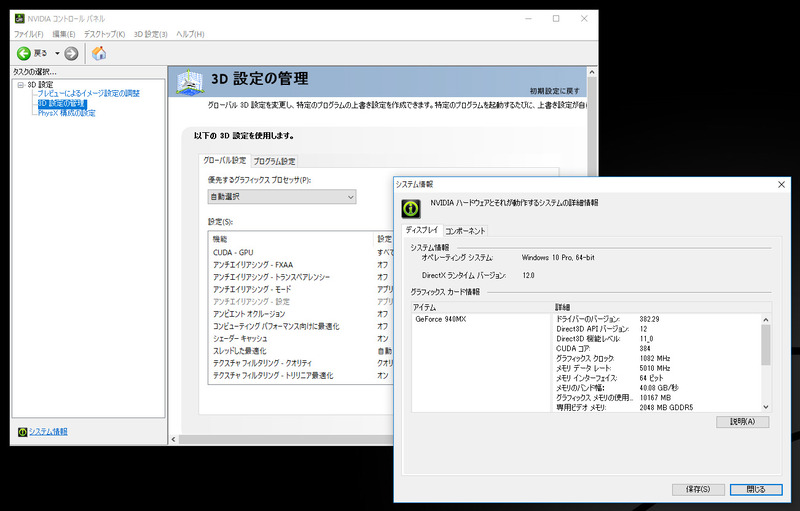Click driver version value 382.29

[x=649, y=319]
